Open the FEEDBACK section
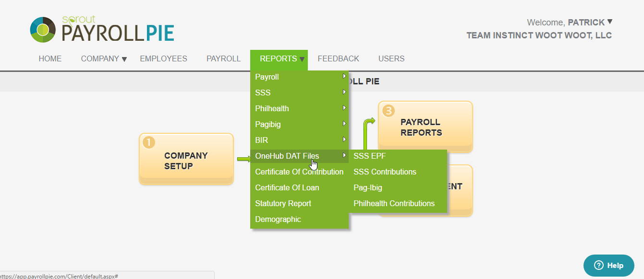Image resolution: width=644 pixels, height=279 pixels. 338,58
